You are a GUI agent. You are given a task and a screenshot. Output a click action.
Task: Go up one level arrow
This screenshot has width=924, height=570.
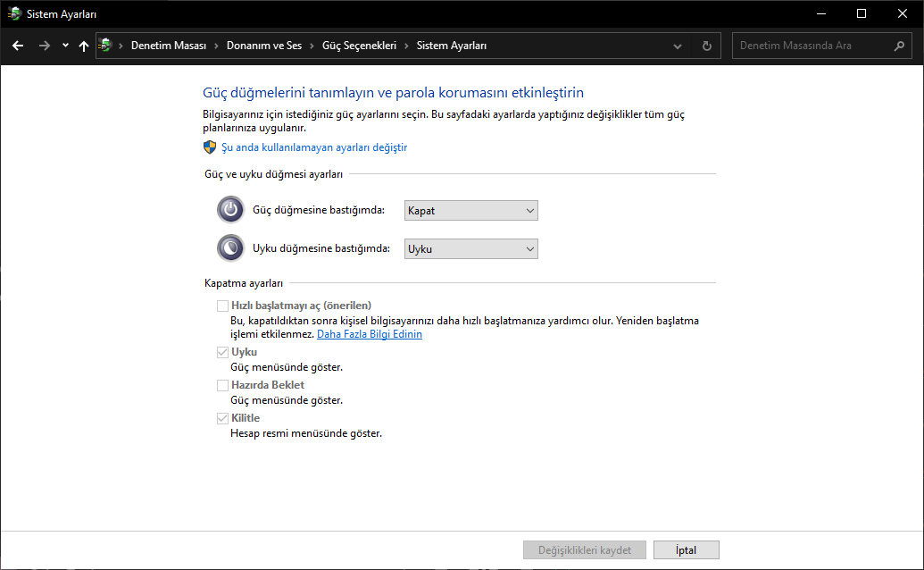tap(84, 46)
